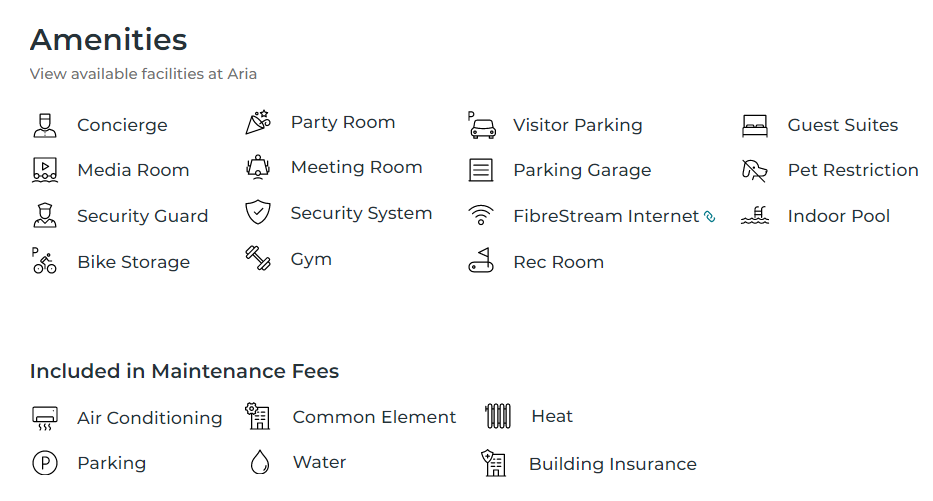
Task: Select the Pet Restriction icon
Action: point(754,170)
